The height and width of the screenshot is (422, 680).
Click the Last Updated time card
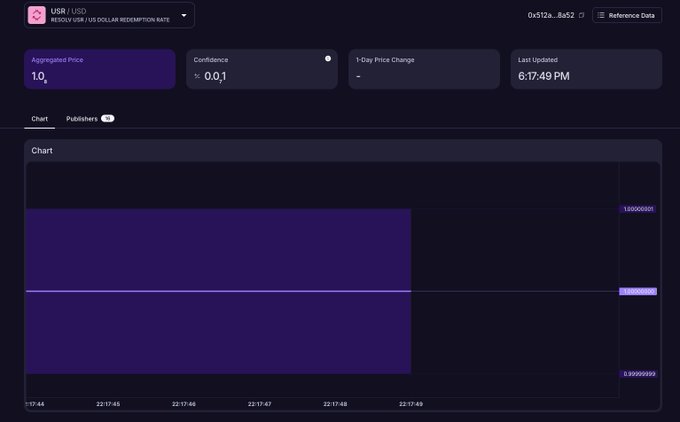[586, 69]
